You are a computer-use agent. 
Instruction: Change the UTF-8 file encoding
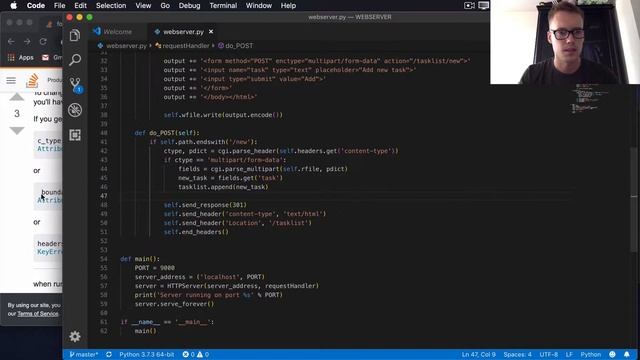pos(549,354)
